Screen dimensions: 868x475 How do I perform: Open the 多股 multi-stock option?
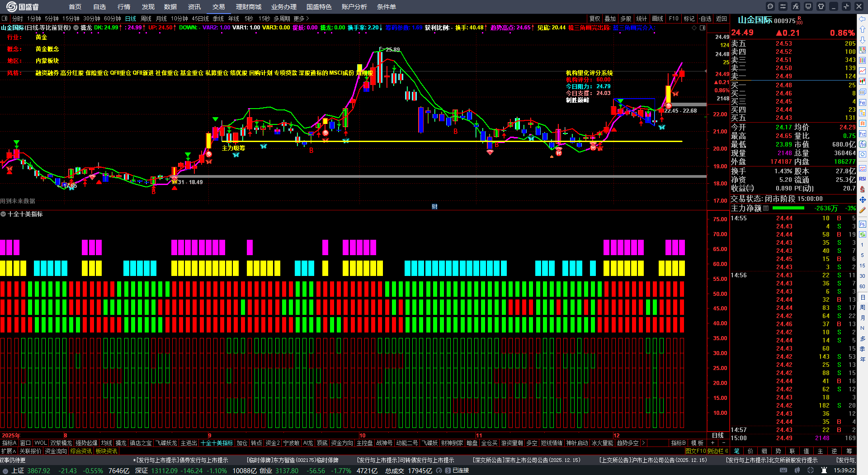coord(626,19)
